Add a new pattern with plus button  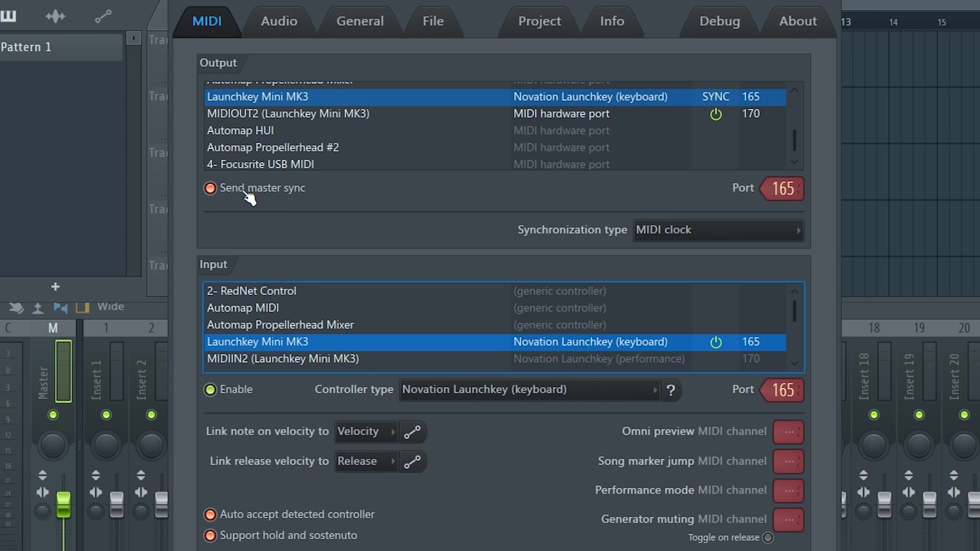pos(56,287)
